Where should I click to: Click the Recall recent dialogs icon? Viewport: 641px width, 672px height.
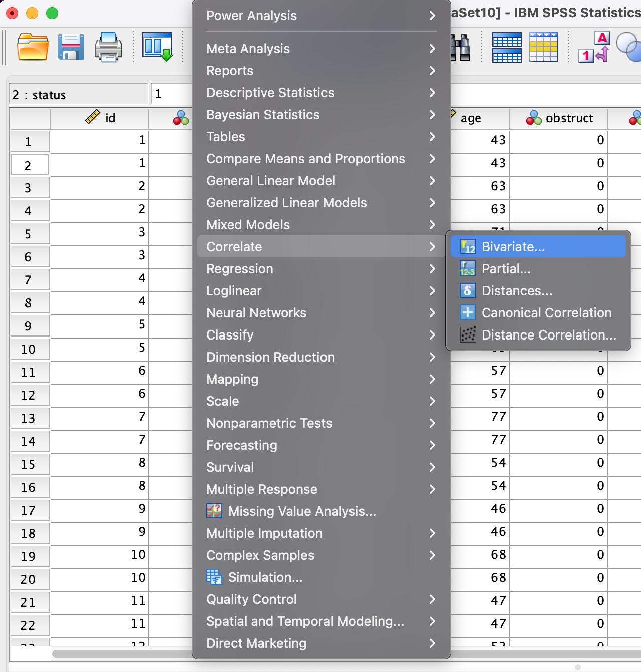coord(157,47)
